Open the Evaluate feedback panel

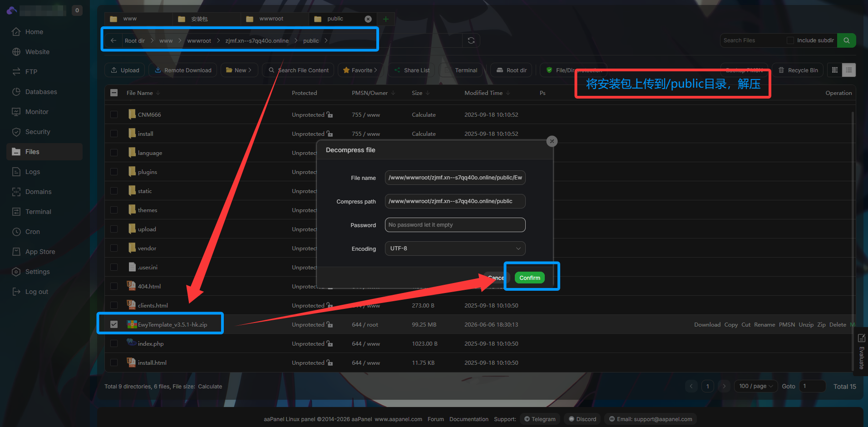coord(861,351)
